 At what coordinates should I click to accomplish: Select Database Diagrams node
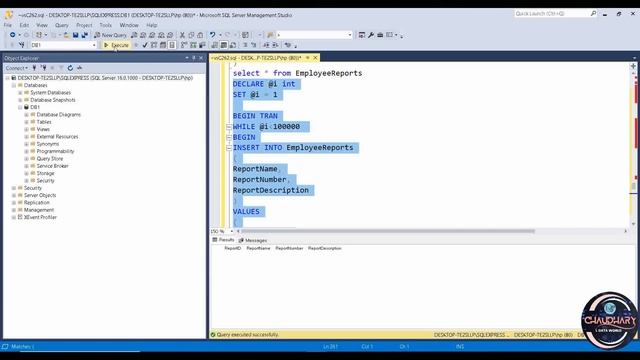pos(59,115)
